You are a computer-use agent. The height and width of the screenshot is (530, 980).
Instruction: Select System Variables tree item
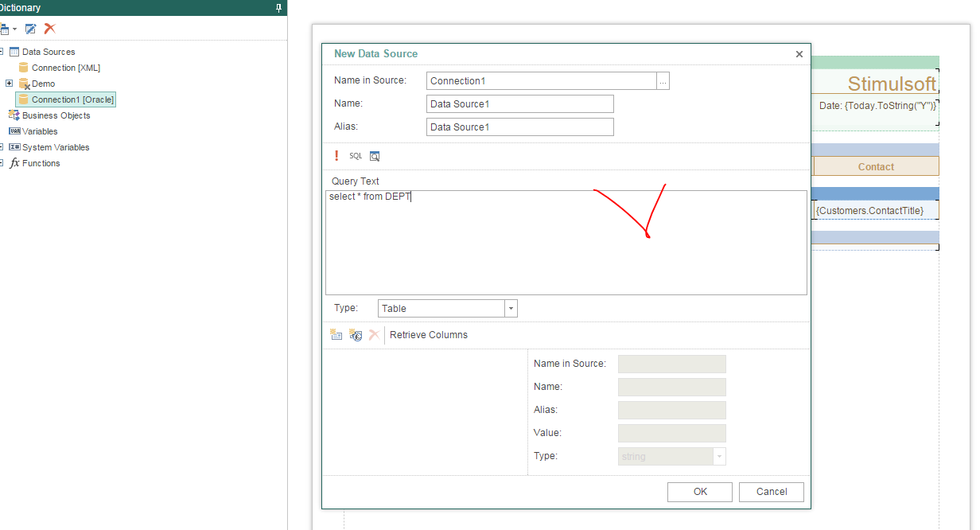pyautogui.click(x=56, y=147)
